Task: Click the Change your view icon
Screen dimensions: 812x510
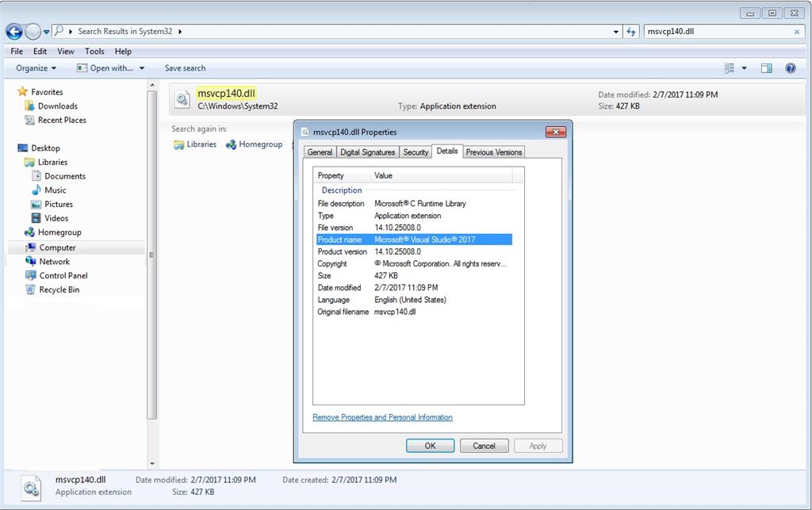Action: [730, 68]
